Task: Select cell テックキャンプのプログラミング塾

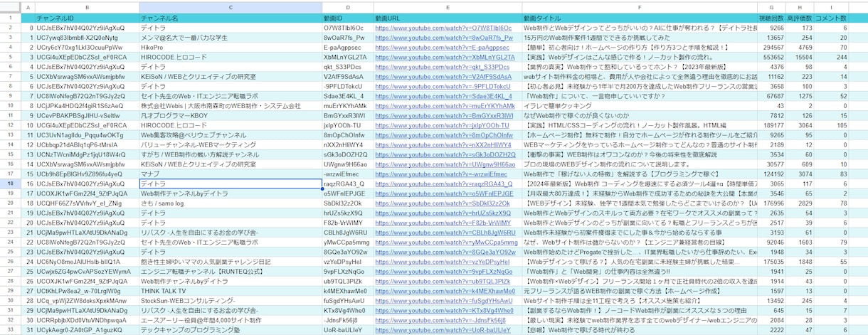Action: click(x=231, y=330)
